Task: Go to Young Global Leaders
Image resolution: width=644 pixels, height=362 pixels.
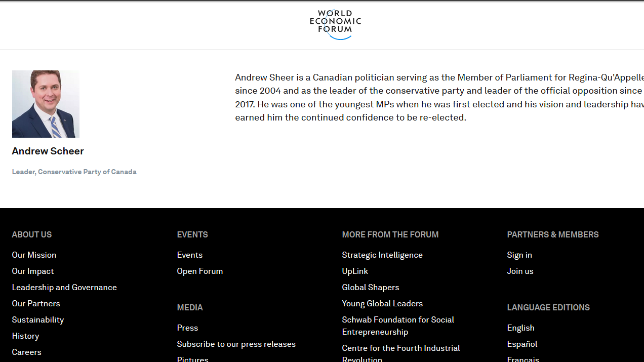Action: pyautogui.click(x=382, y=303)
